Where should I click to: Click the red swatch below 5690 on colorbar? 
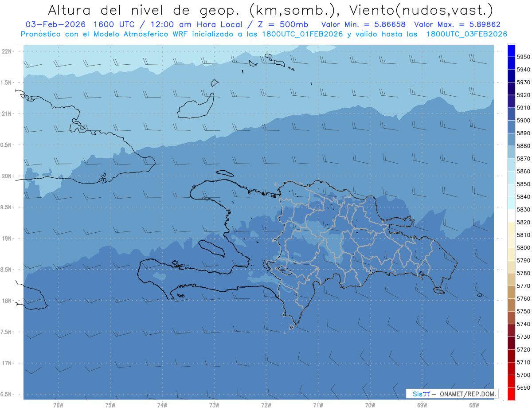coord(511,394)
